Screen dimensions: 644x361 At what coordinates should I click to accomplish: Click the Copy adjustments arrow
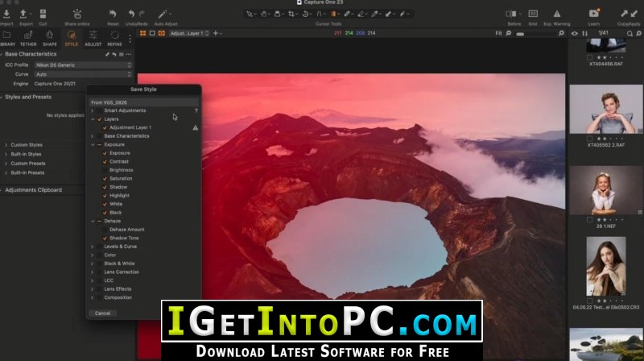(624, 14)
